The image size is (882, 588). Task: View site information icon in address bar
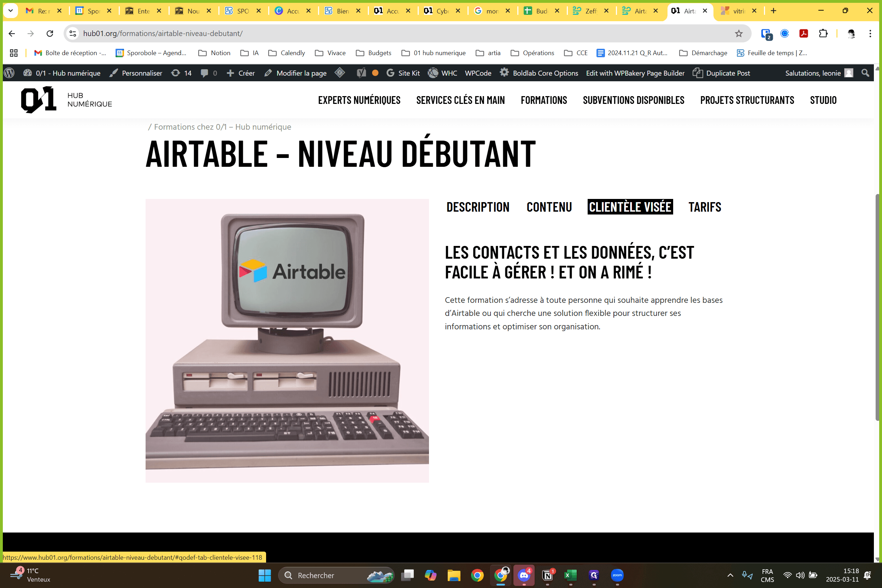(73, 33)
